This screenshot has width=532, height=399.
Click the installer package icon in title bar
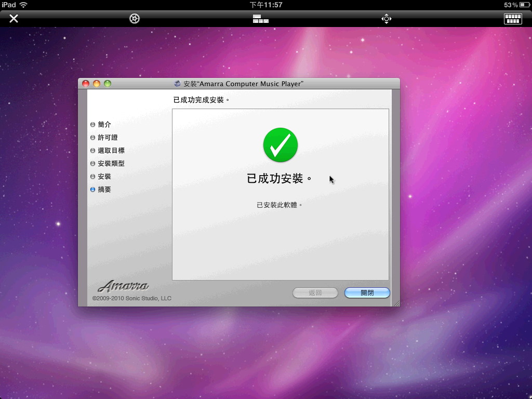click(177, 84)
